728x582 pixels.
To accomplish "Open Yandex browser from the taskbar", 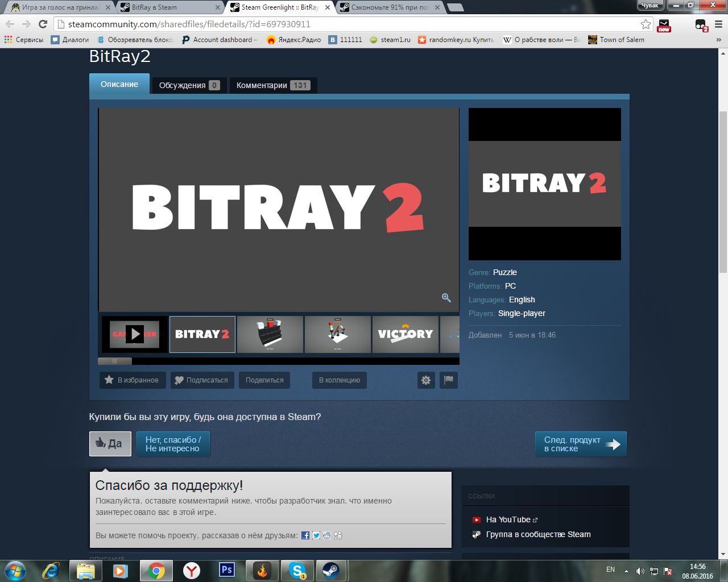I will (x=192, y=571).
